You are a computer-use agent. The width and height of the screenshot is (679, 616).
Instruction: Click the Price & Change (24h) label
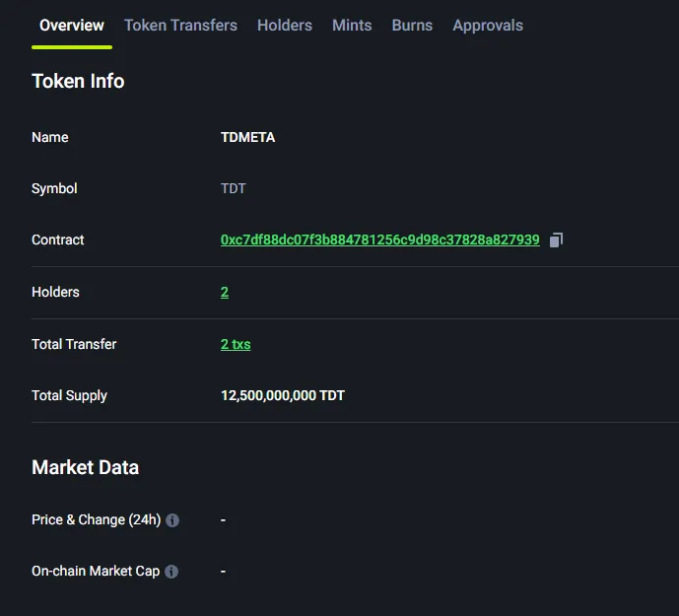point(96,519)
